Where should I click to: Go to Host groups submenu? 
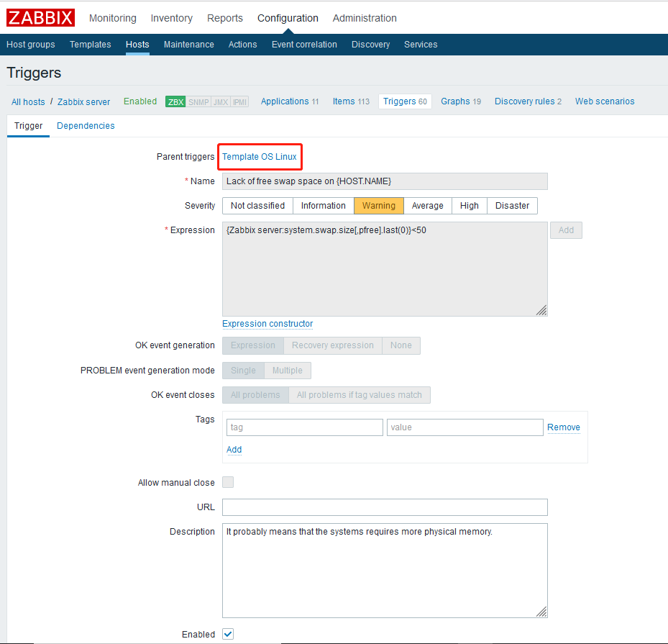click(31, 45)
